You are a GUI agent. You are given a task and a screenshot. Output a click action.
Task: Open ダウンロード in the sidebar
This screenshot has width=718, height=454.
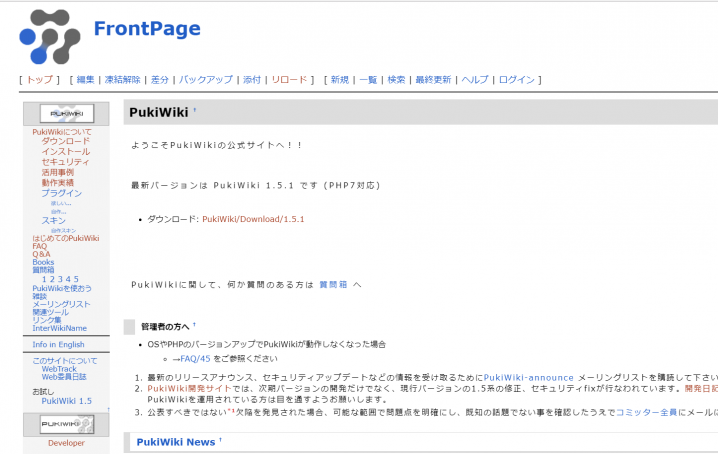[x=65, y=141]
